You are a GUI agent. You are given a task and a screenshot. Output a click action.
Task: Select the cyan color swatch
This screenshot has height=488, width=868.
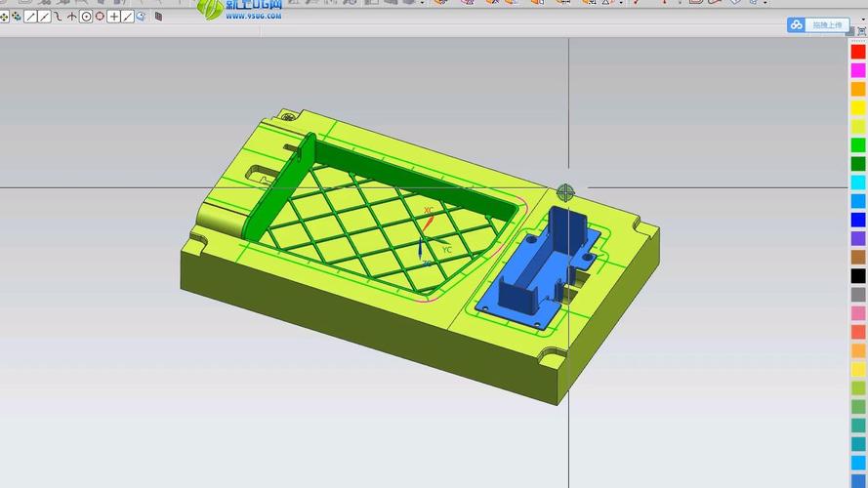click(x=858, y=183)
